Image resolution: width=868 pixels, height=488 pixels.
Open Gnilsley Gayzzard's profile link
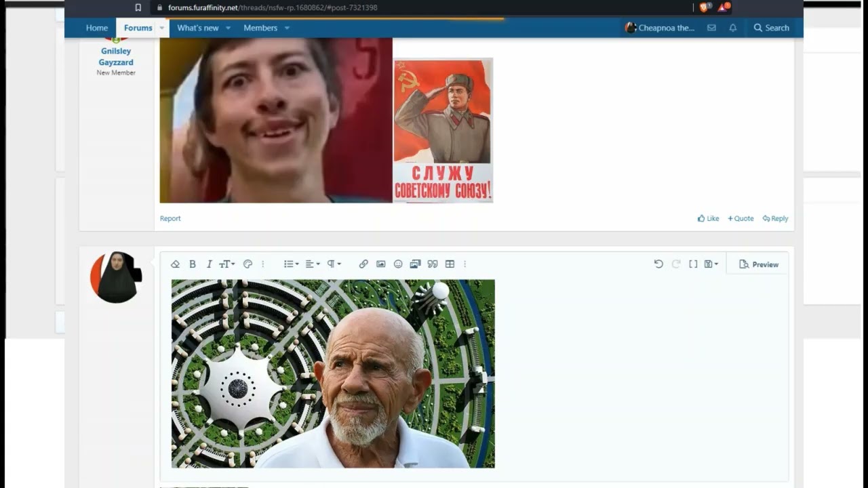(116, 56)
